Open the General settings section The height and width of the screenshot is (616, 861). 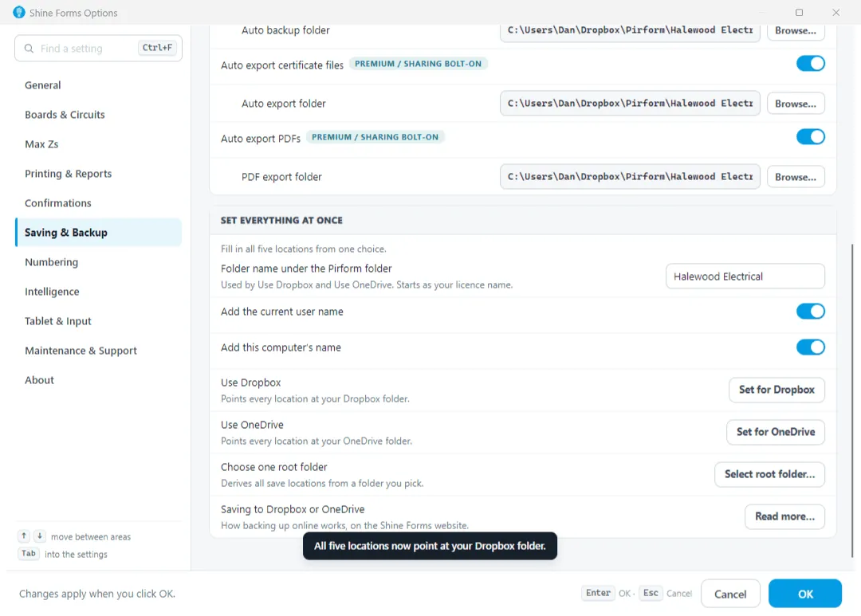point(98,85)
